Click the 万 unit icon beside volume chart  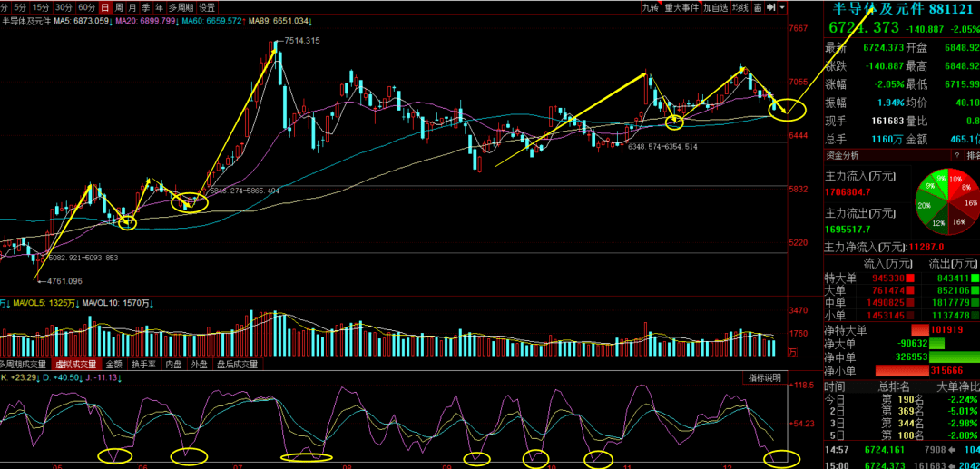click(x=792, y=351)
